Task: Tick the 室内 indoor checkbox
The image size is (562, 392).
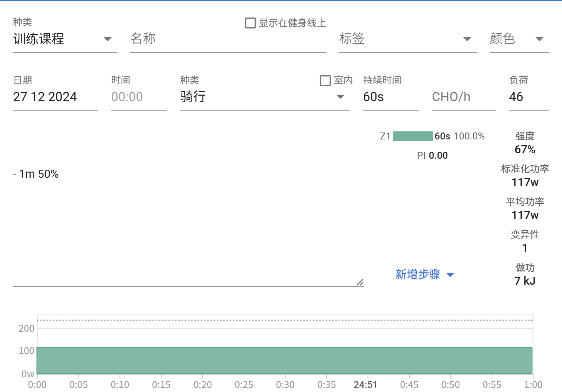Action: click(325, 80)
